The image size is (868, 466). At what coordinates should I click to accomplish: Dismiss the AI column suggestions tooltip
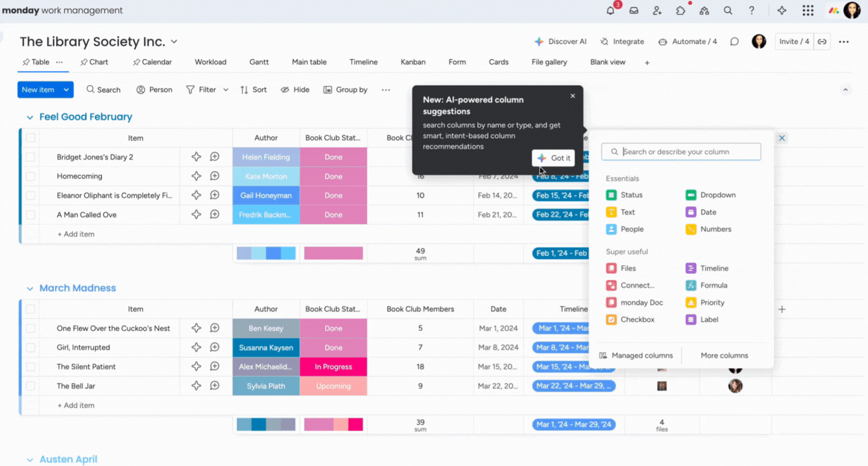[x=572, y=96]
